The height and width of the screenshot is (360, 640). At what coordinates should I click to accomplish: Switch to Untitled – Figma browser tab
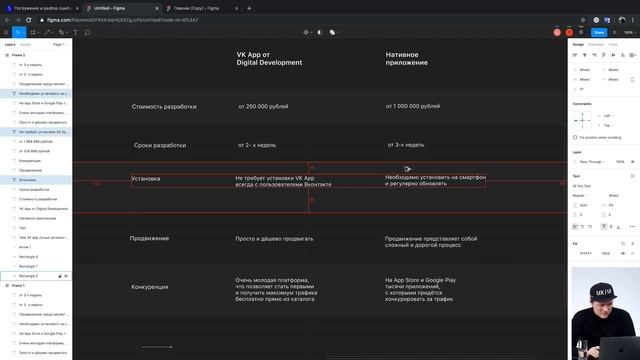point(122,8)
